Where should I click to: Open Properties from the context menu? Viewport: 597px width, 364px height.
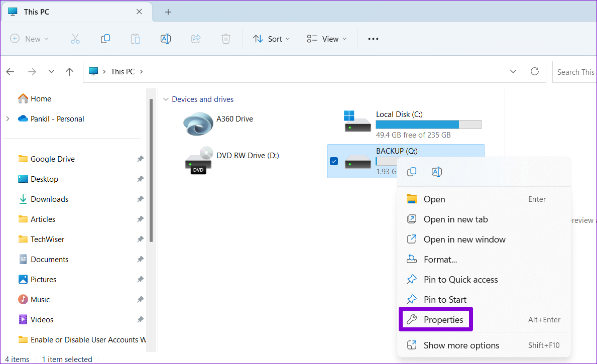pyautogui.click(x=484, y=320)
